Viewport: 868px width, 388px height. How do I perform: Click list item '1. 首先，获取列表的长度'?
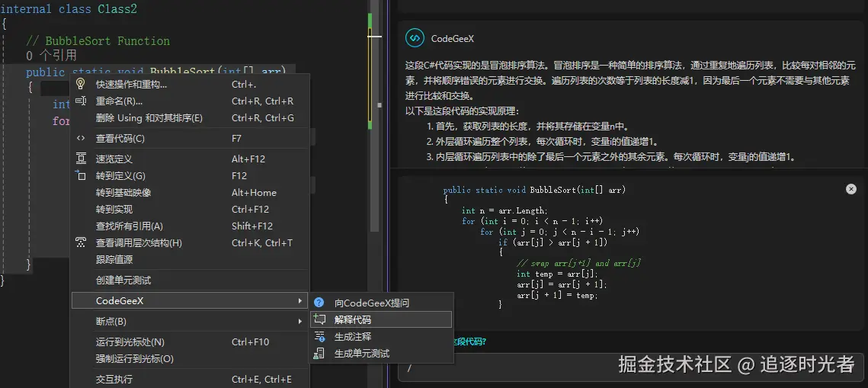coord(528,126)
